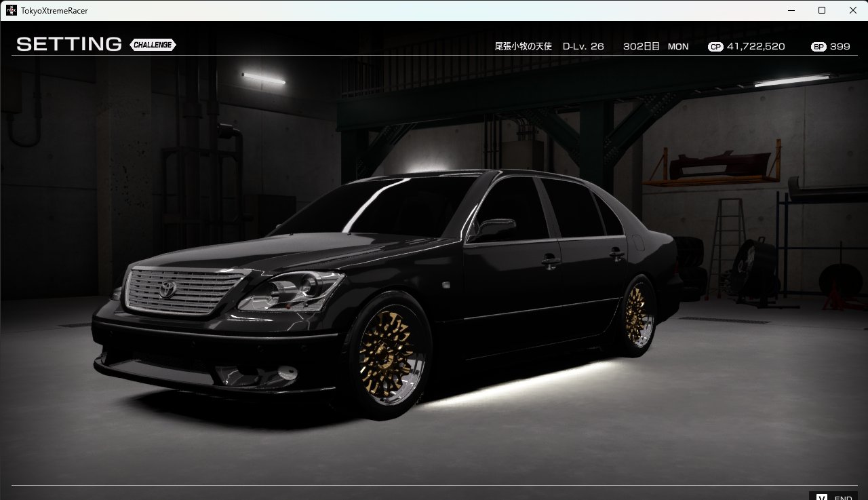Maximize the TokyoXtremeRacer window
The height and width of the screenshot is (500, 868).
[x=822, y=10]
